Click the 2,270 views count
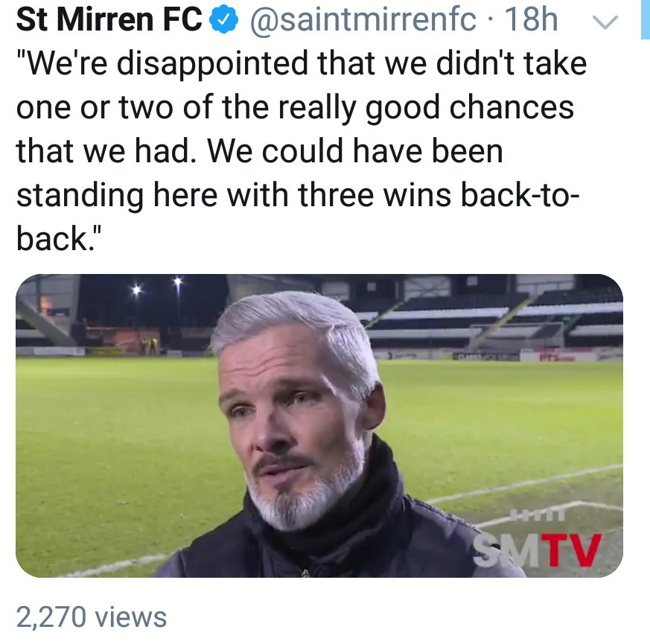Image resolution: width=650 pixels, height=644 pixels. 92,617
